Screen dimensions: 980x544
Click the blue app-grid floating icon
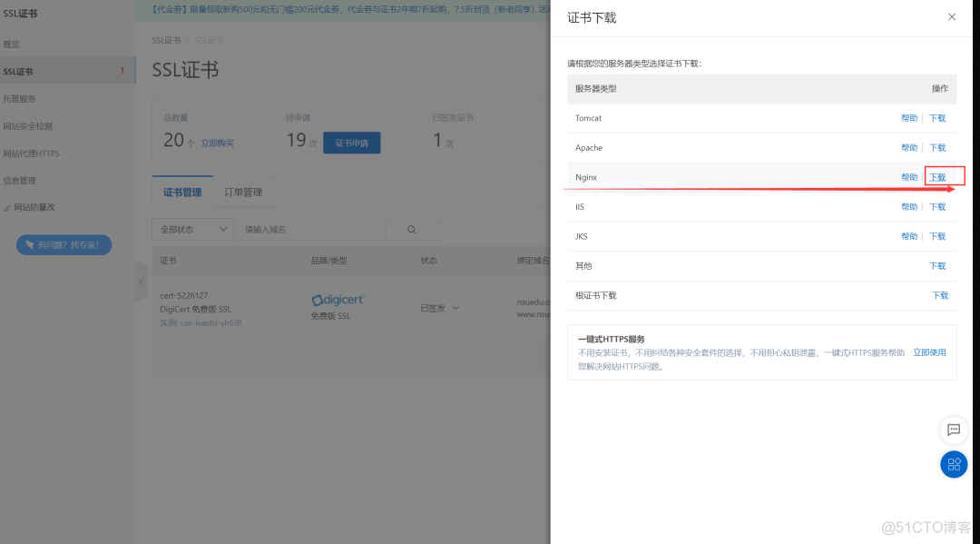tap(953, 464)
